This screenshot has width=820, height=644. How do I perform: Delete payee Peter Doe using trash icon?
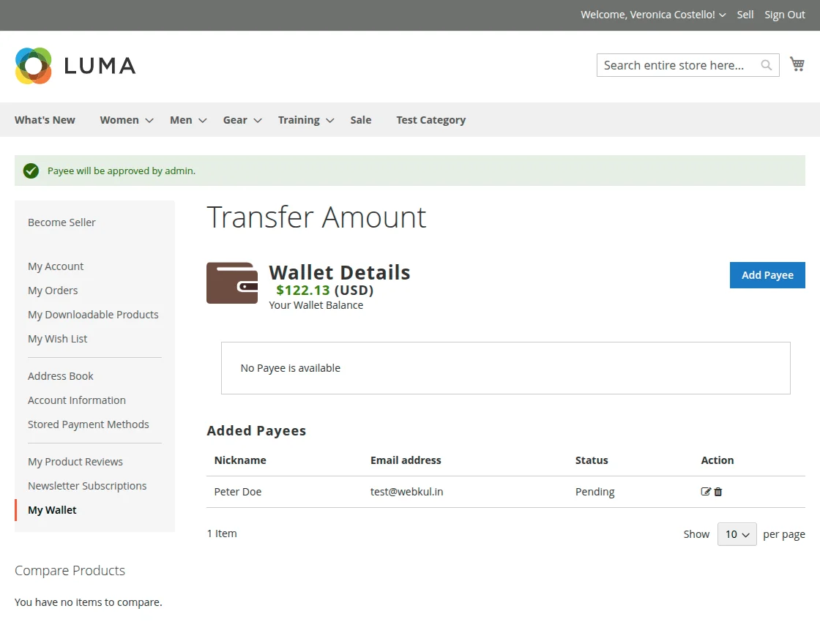[717, 491]
